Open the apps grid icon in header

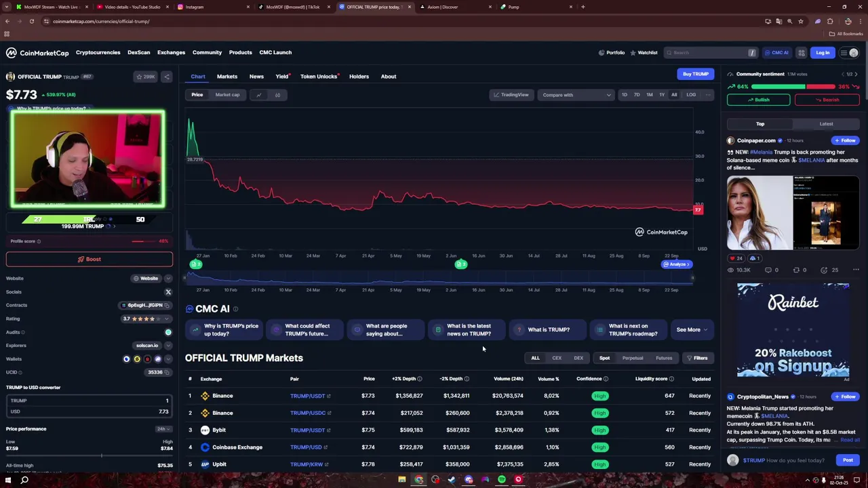pyautogui.click(x=801, y=53)
